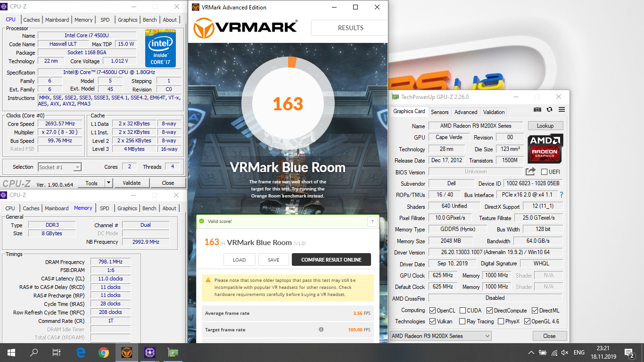The height and width of the screenshot is (362, 644).
Task: Switch to Advanced tab in GPU-Z
Action: click(466, 112)
